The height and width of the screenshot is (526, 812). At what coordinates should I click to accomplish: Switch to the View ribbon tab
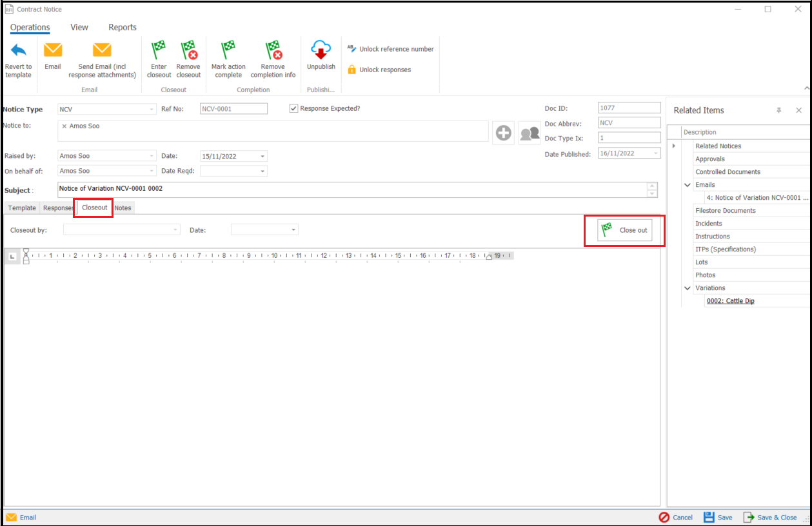click(x=79, y=27)
